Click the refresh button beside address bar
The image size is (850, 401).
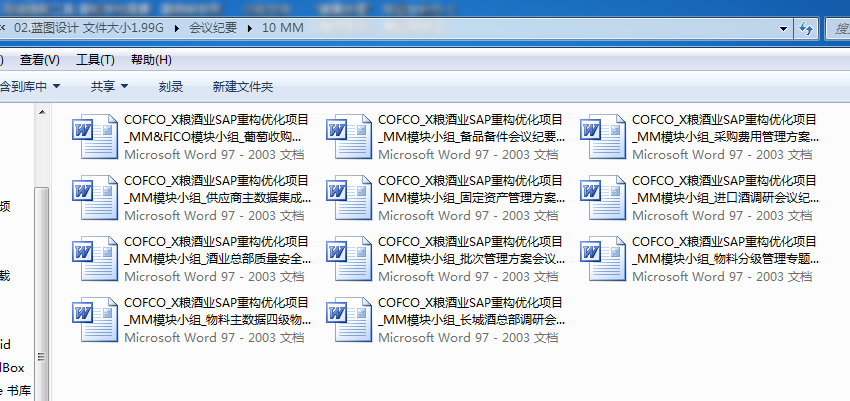coord(806,29)
